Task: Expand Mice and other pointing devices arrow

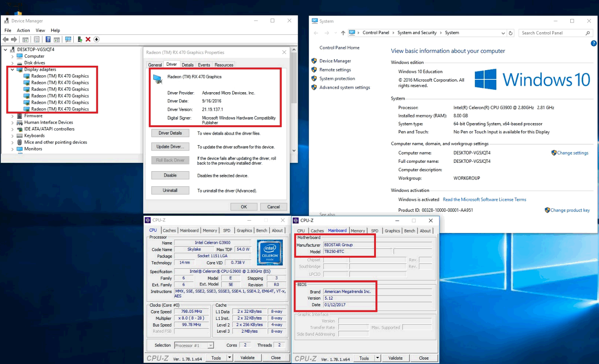Action: coord(12,142)
